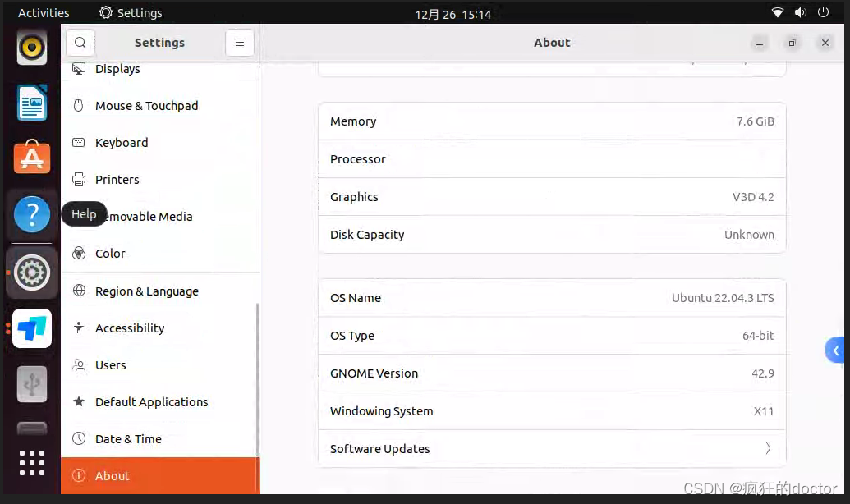The height and width of the screenshot is (504, 850).
Task: Open Software Updates via its chevron
Action: click(768, 448)
